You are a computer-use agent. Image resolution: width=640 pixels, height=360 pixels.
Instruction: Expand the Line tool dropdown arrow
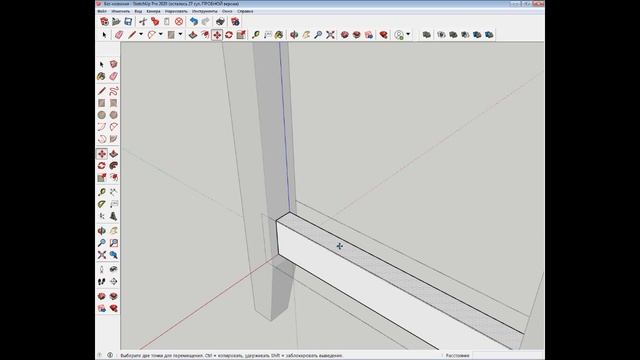click(x=141, y=35)
